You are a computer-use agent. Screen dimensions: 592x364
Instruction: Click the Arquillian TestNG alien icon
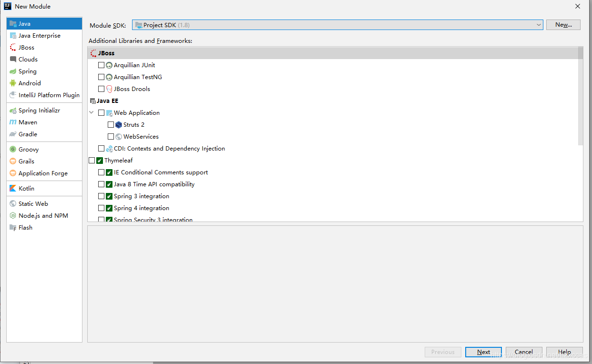pyautogui.click(x=109, y=77)
